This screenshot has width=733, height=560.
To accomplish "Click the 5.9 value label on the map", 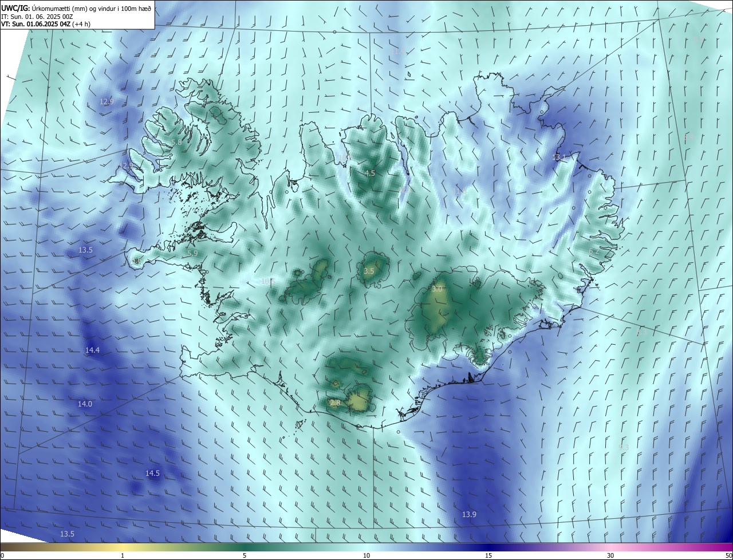I will 192,253.
